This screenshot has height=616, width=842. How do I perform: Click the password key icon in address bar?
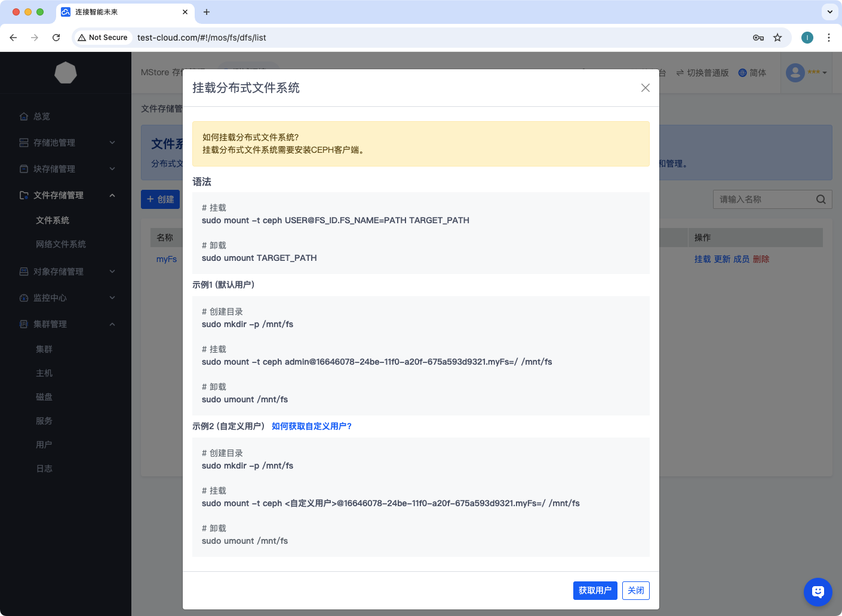tap(758, 38)
